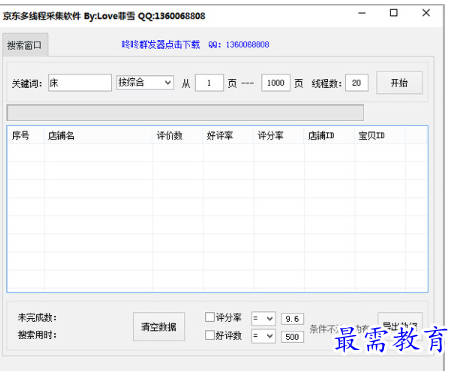Screen dimensions: 456x371
Task: Select the 未完成数 status label
Action: click(37, 317)
